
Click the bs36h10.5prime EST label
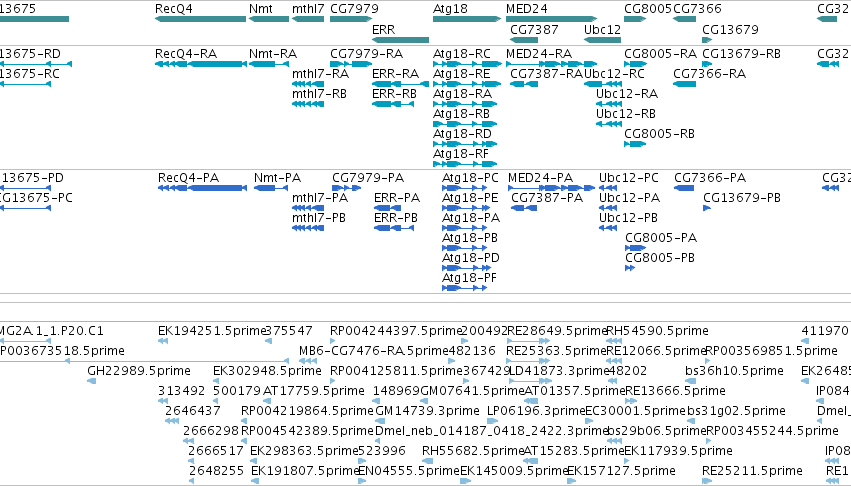(734, 371)
